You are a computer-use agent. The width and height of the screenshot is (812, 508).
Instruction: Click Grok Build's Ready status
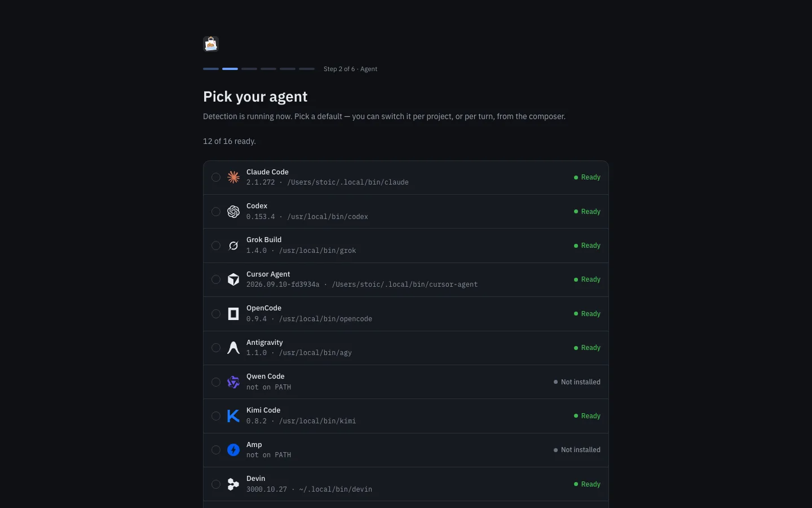[x=587, y=246]
